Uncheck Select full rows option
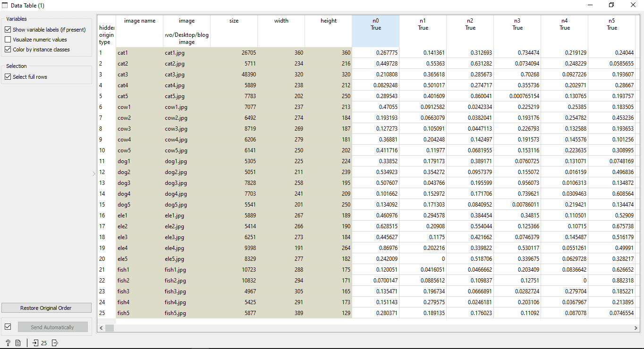The width and height of the screenshot is (644, 349). click(8, 77)
